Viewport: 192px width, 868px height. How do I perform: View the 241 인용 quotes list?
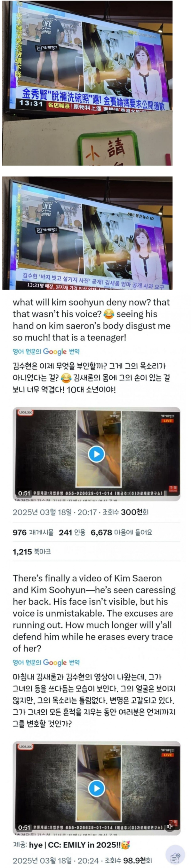click(72, 532)
